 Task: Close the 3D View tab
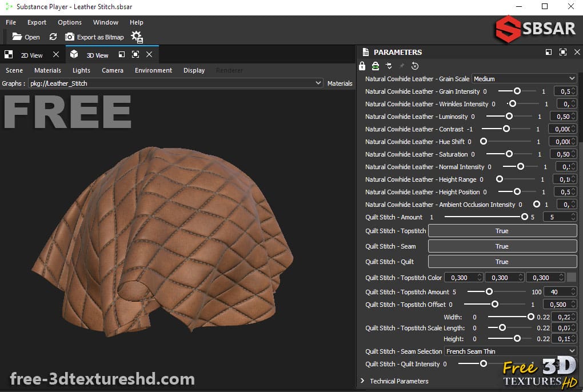[x=149, y=54]
